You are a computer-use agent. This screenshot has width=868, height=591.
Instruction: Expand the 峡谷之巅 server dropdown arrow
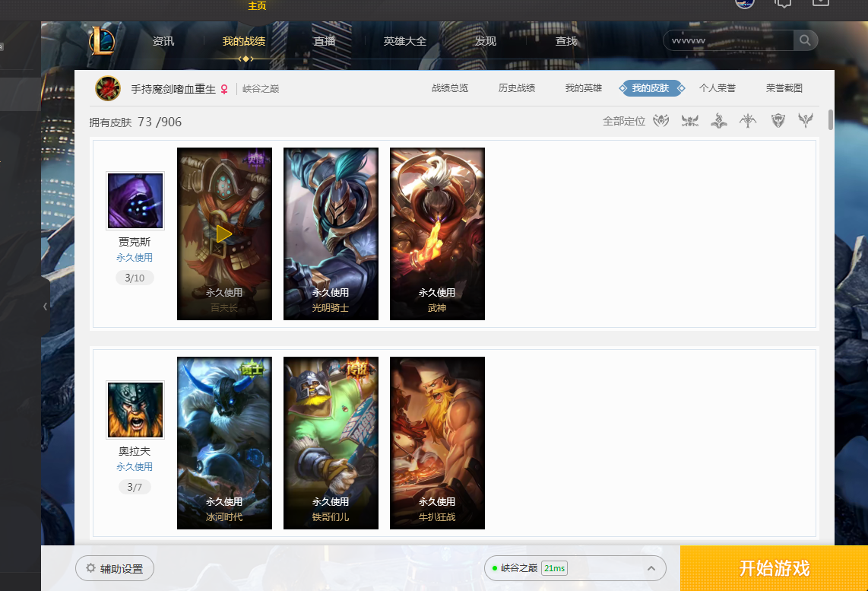[x=651, y=568]
